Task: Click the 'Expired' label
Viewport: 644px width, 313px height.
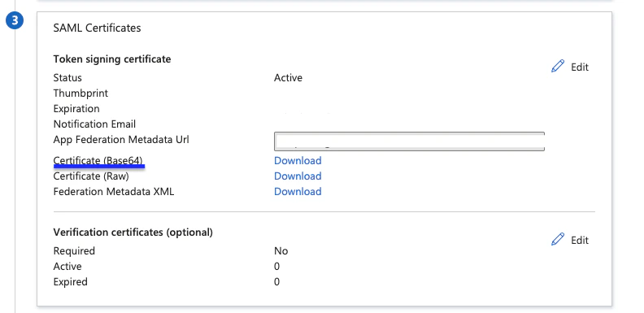Action: click(x=71, y=282)
